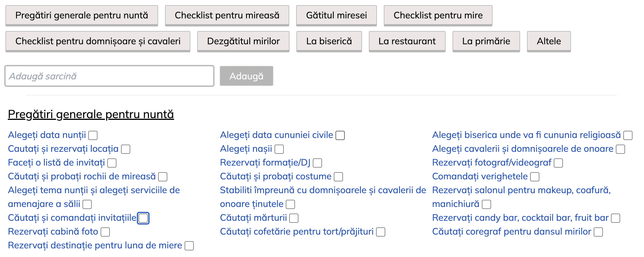644x257 pixels.
Task: Select 'La biserică' category tab
Action: click(x=329, y=41)
